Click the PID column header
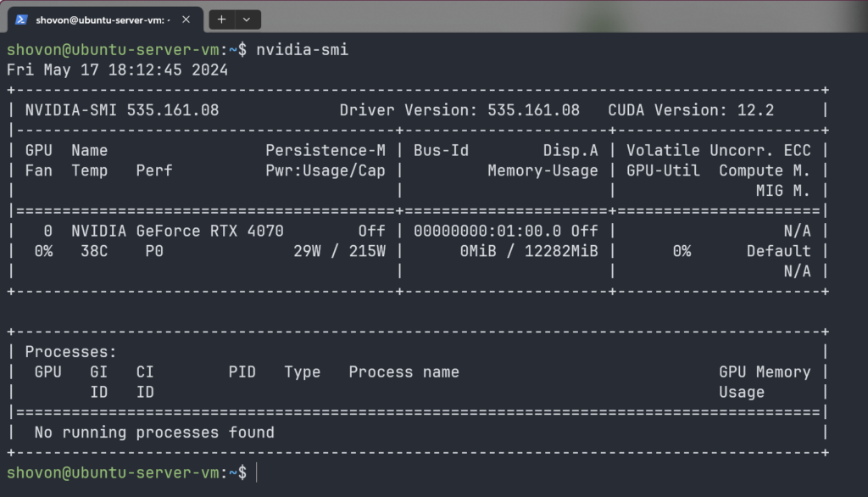The image size is (868, 497). (242, 372)
